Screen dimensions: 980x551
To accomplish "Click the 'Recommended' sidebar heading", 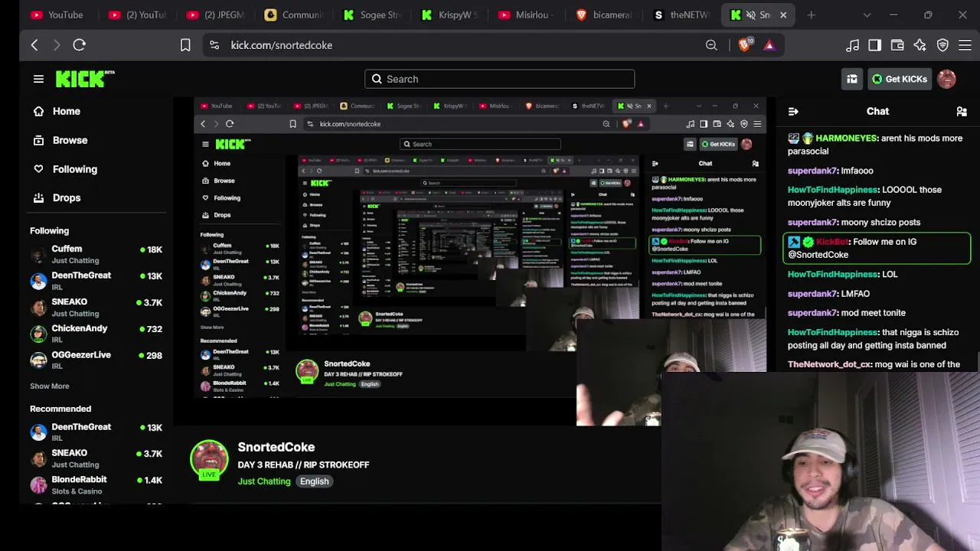I will (60, 409).
